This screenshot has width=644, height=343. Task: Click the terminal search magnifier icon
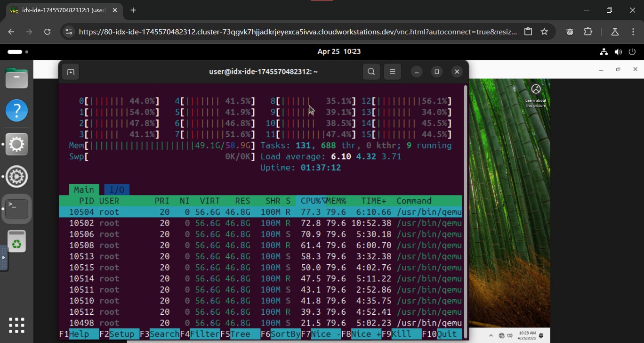coord(371,72)
